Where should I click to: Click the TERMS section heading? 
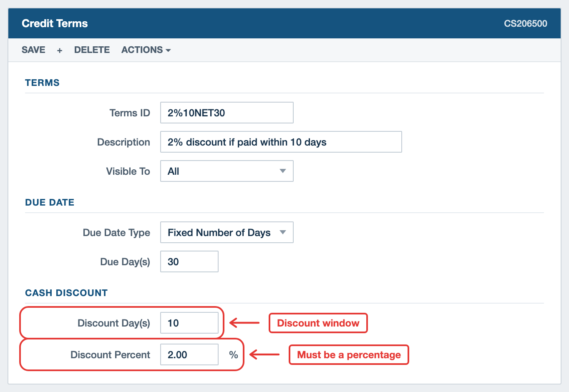click(42, 83)
